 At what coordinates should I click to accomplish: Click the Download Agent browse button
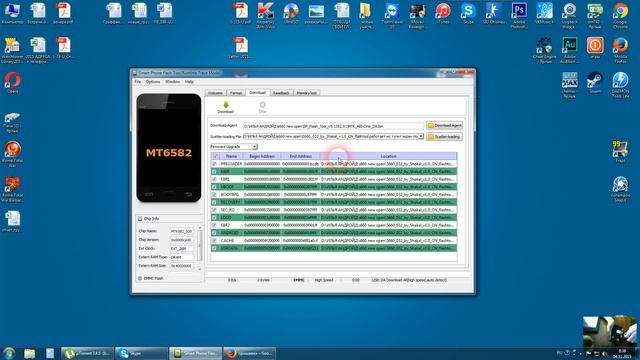(444, 126)
